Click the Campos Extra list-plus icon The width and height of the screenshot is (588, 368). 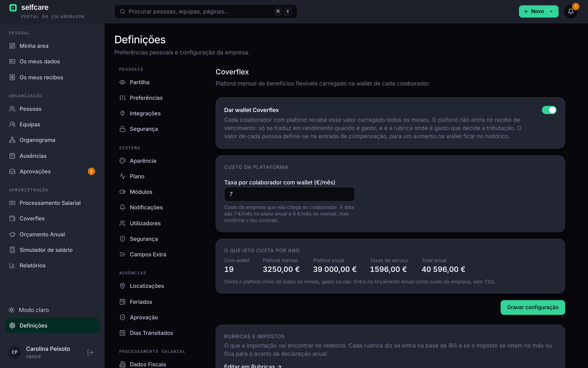[122, 254]
